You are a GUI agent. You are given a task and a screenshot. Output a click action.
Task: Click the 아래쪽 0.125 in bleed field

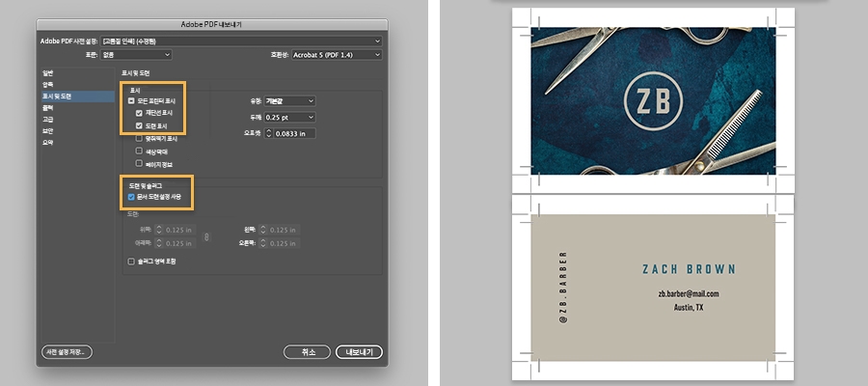pyautogui.click(x=179, y=243)
